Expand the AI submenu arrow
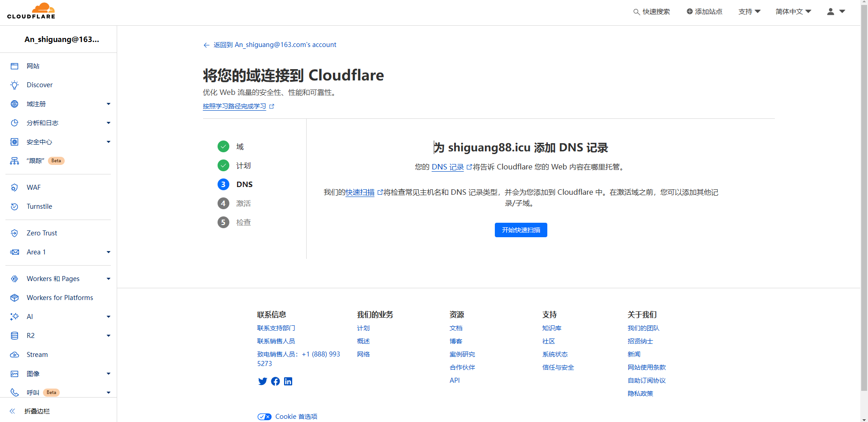 109,317
